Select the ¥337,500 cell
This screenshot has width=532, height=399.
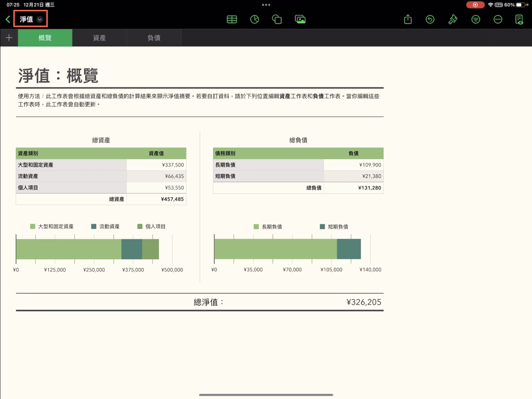point(157,165)
